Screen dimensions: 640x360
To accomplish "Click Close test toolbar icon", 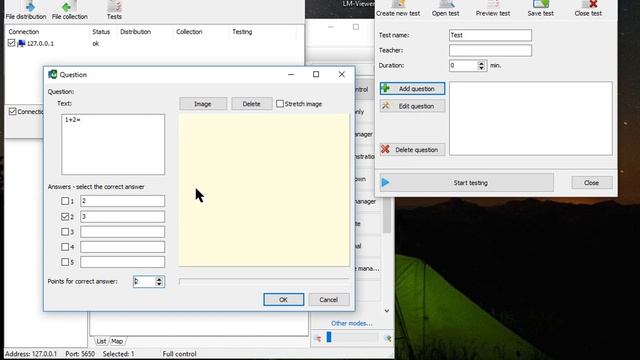I will [588, 8].
